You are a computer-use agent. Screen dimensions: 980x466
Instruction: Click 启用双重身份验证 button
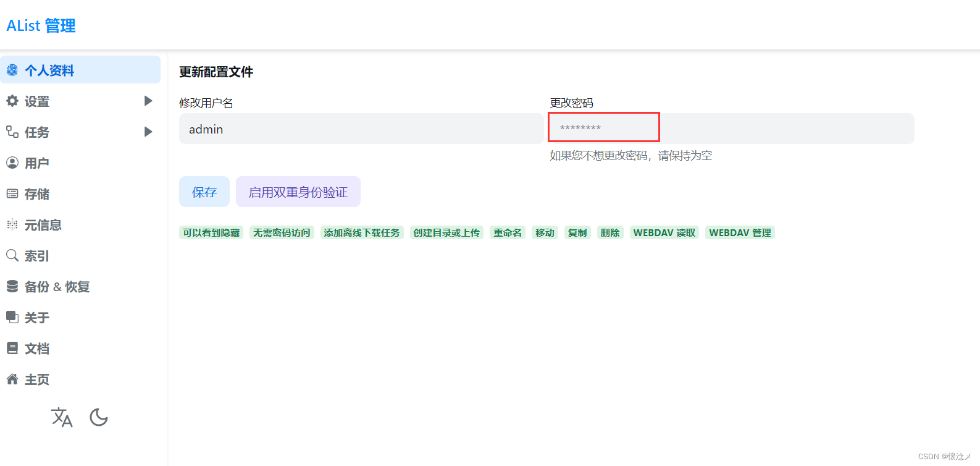pos(298,192)
